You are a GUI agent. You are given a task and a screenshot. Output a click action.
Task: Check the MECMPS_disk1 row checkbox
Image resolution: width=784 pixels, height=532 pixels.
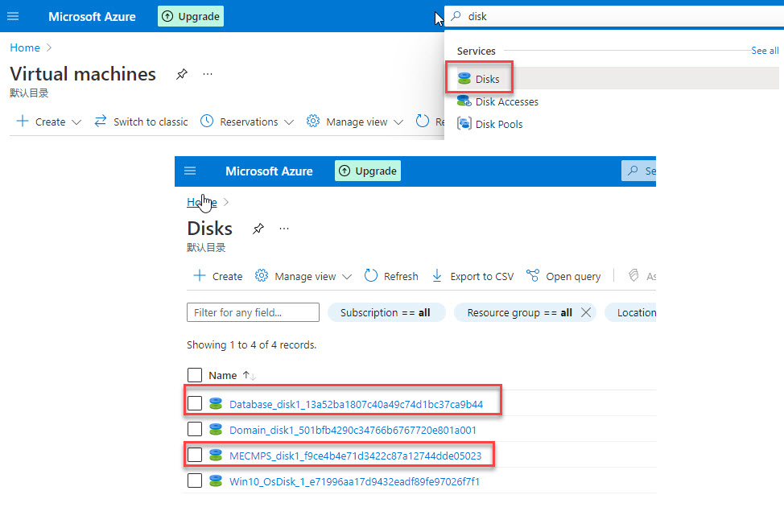click(195, 456)
